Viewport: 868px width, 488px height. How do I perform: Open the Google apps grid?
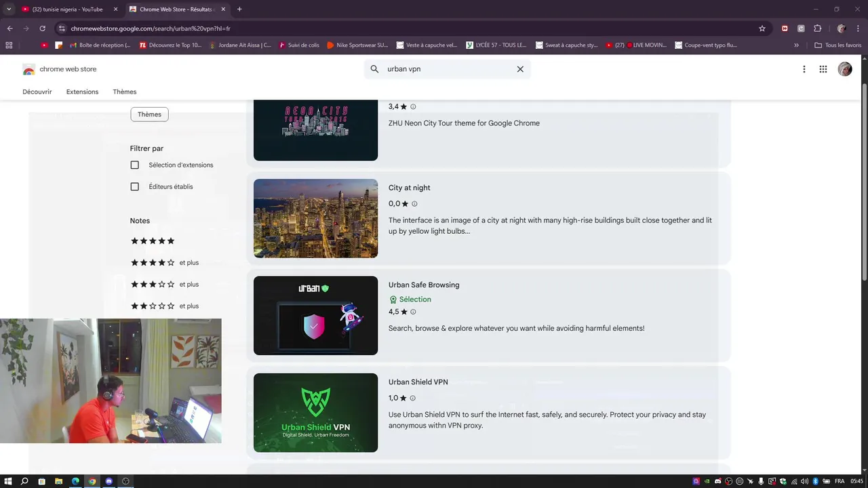point(823,69)
